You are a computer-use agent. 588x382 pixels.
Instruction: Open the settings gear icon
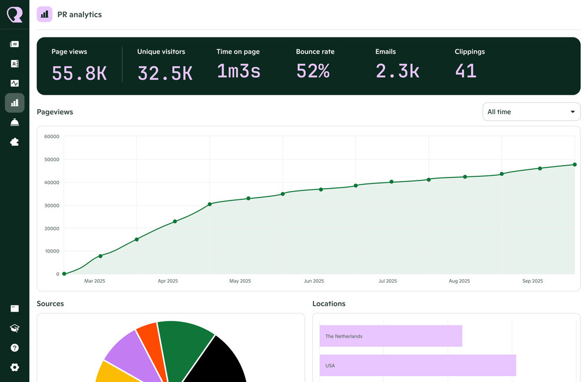(x=15, y=367)
